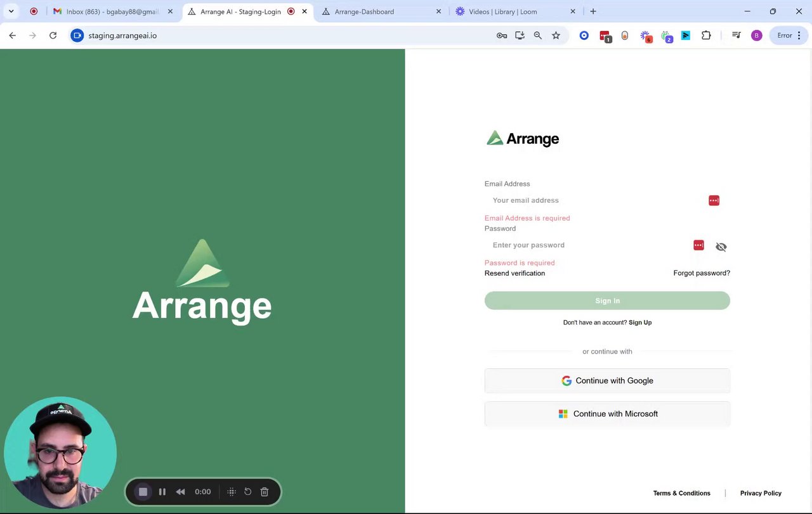Close the Loom Videos tab
812x514 pixels.
pos(573,11)
